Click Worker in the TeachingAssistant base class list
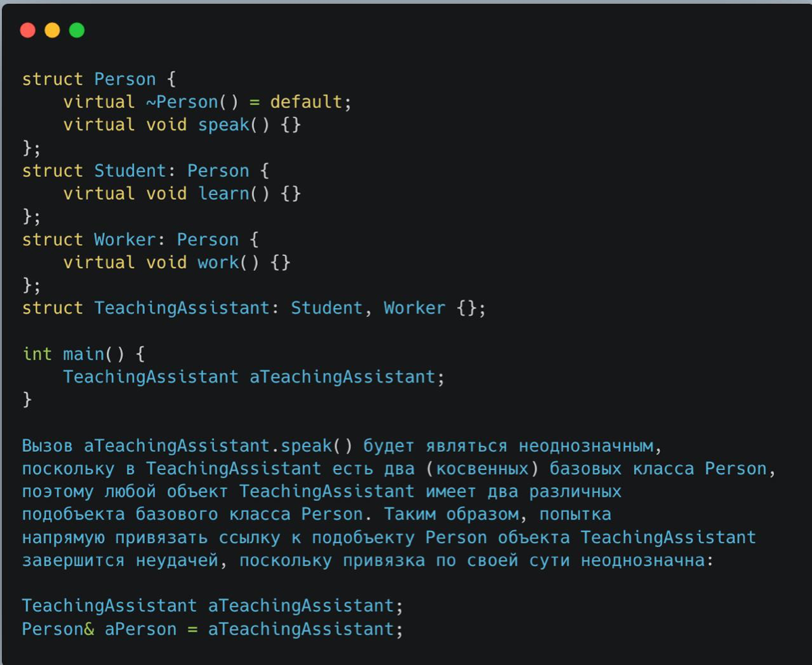Screen dimensions: 812x665 [x=414, y=308]
